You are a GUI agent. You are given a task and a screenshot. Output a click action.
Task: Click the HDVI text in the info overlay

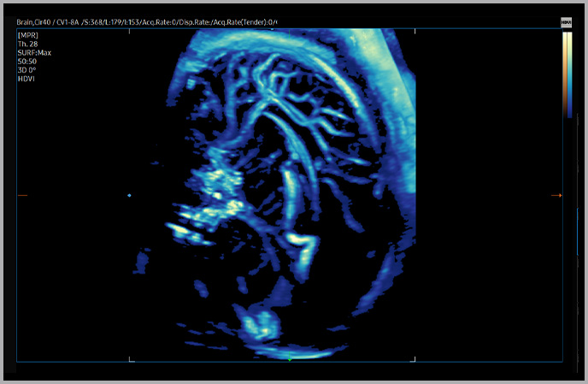(x=26, y=79)
